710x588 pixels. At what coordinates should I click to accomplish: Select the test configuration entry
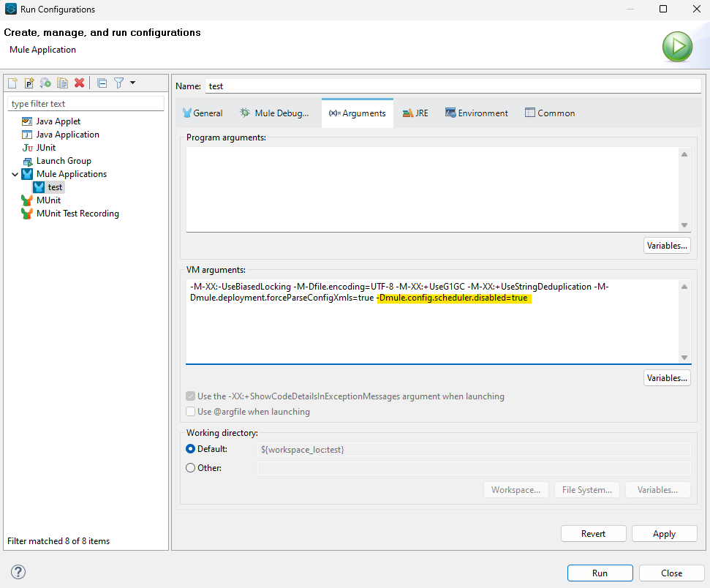[55, 187]
